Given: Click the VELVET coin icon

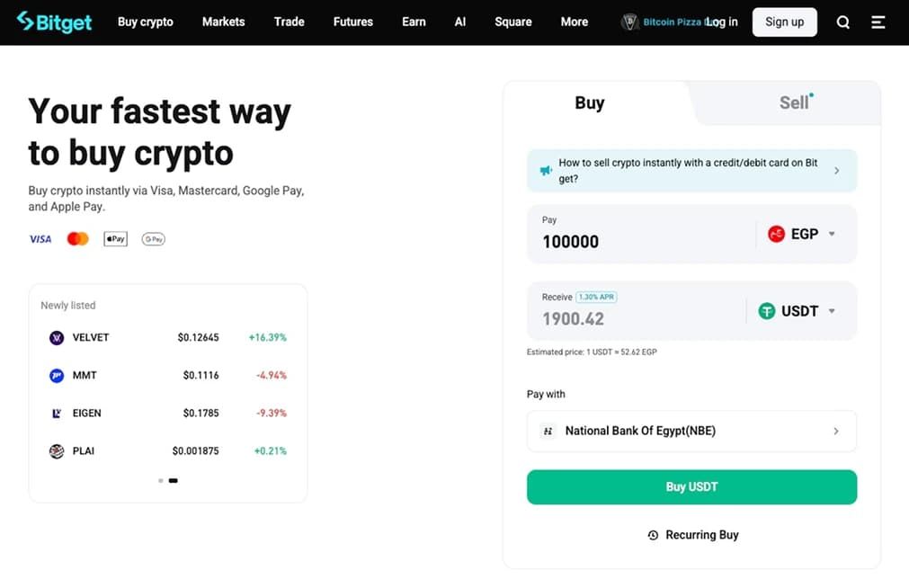Looking at the screenshot, I should point(57,337).
